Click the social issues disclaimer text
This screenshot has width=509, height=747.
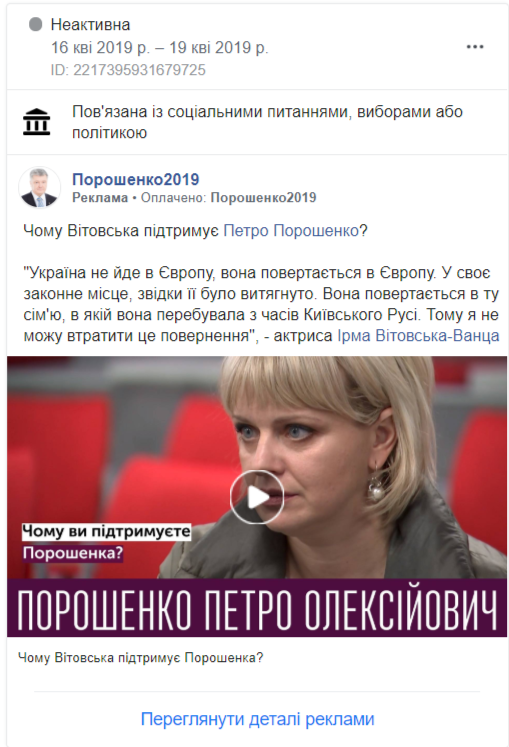pos(267,122)
